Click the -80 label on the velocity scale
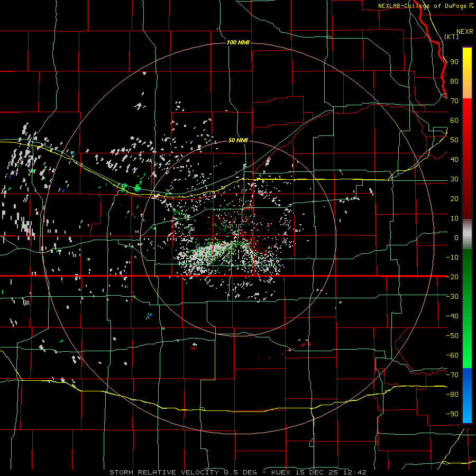 (x=452, y=395)
